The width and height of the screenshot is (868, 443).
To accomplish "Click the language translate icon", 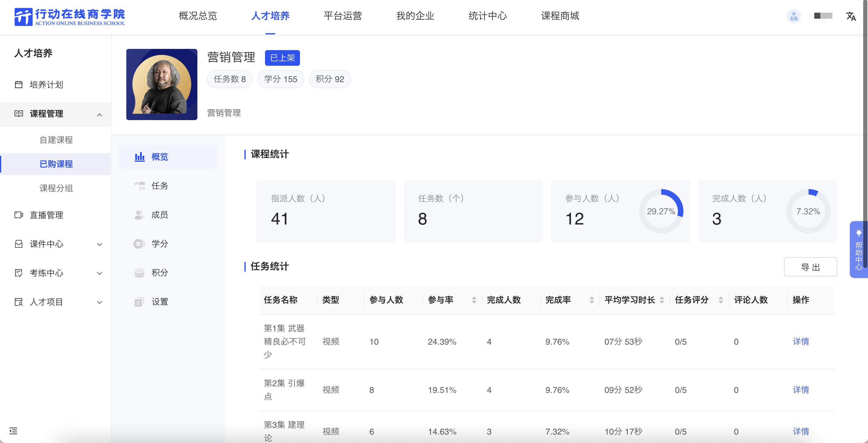I will coord(850,16).
